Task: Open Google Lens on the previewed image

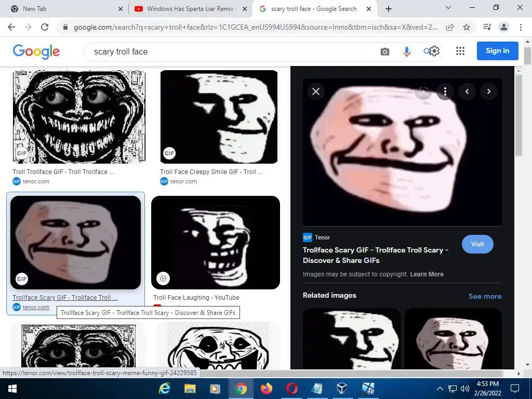Action: pos(423,91)
